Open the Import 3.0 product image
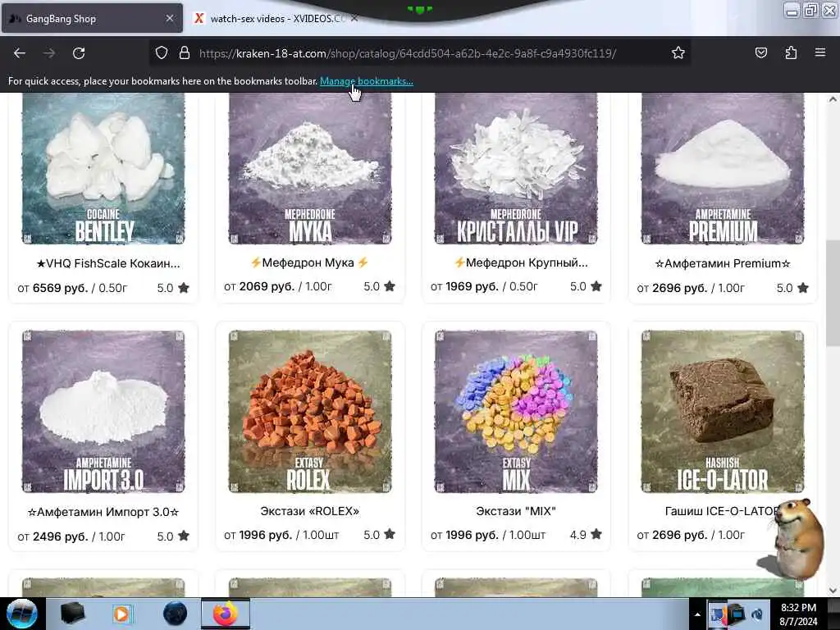The height and width of the screenshot is (630, 840). tap(103, 412)
